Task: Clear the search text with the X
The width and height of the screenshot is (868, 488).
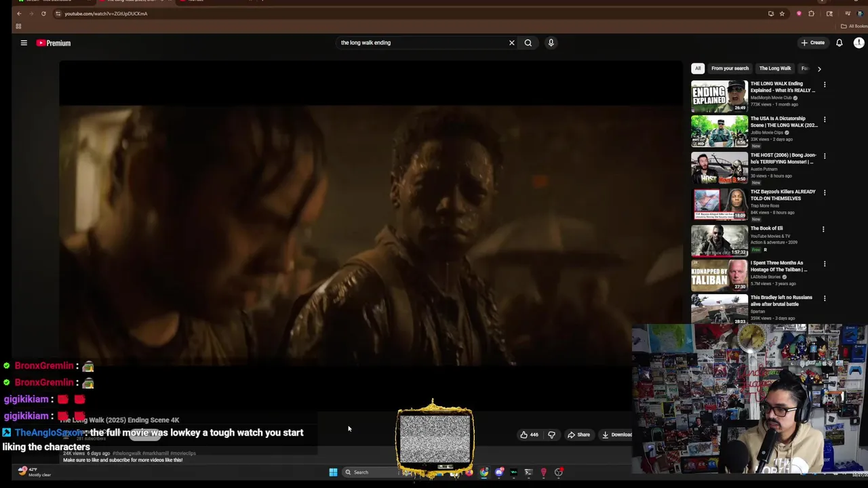Action: click(512, 43)
